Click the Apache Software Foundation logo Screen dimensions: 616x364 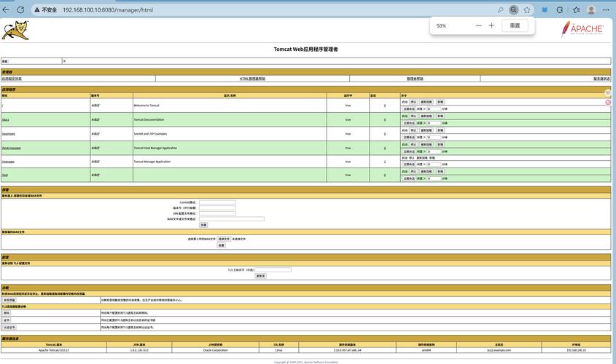pyautogui.click(x=582, y=30)
